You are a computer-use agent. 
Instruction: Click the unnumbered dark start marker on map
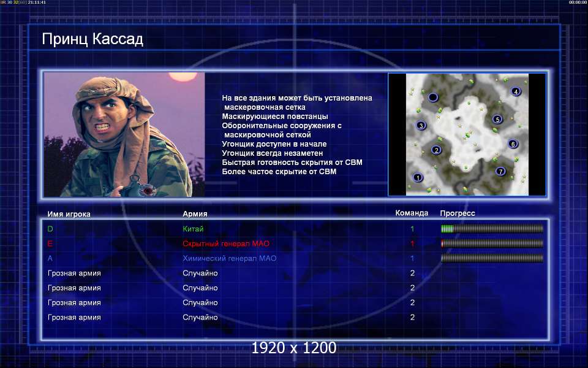click(x=433, y=98)
